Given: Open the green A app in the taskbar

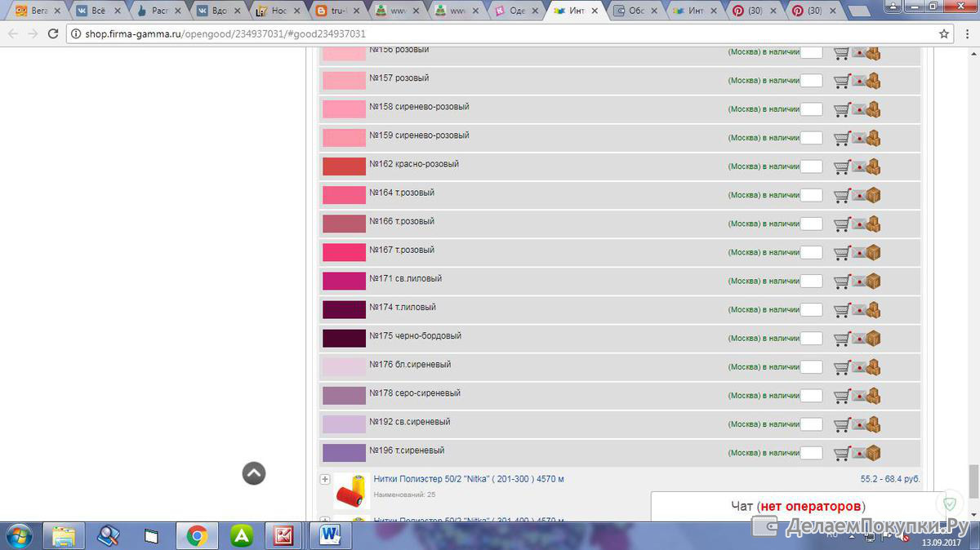Looking at the screenshot, I should (x=241, y=535).
